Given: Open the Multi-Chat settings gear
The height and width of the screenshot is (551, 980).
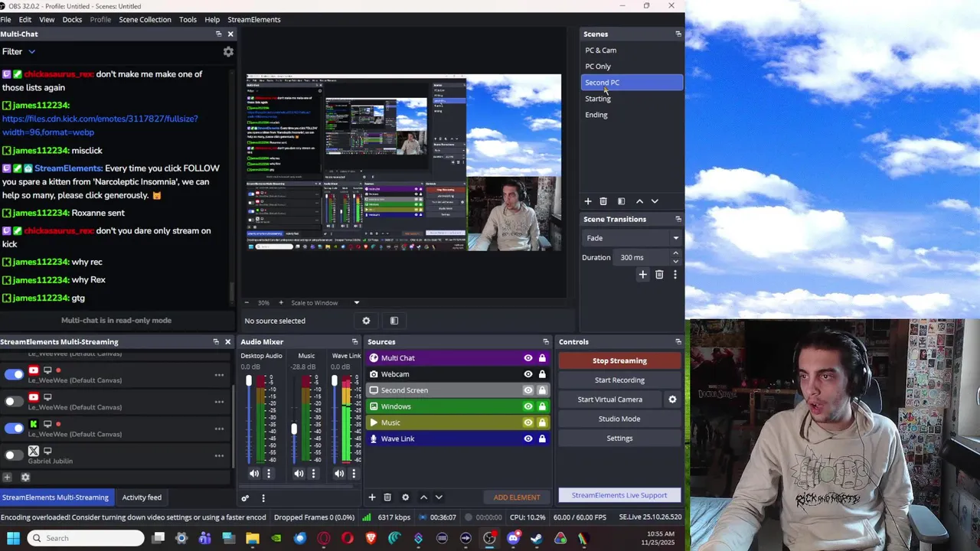Looking at the screenshot, I should click(x=228, y=51).
